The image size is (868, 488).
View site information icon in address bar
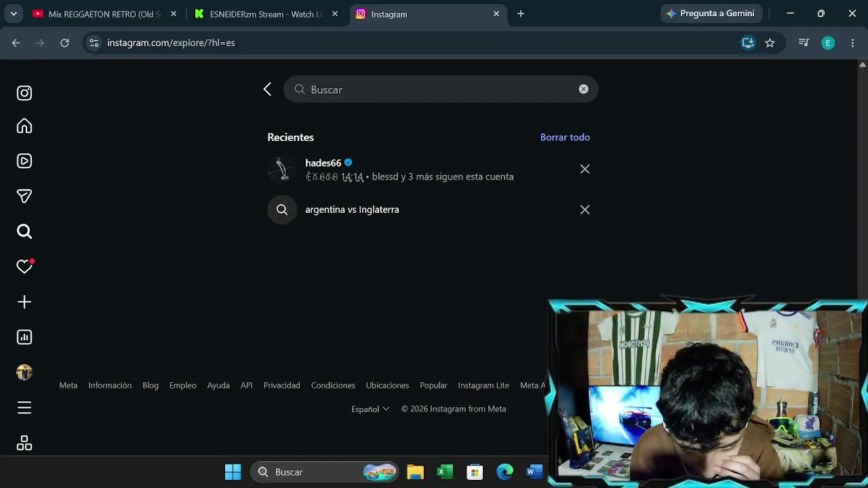pos(94,43)
